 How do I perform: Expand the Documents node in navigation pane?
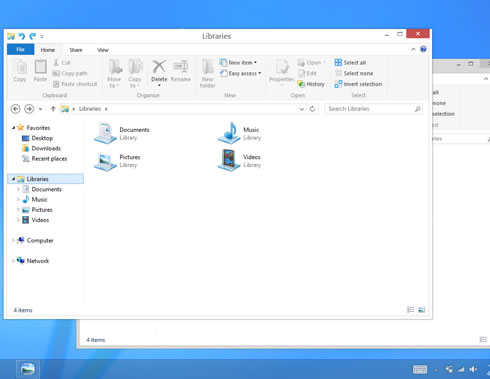point(18,189)
